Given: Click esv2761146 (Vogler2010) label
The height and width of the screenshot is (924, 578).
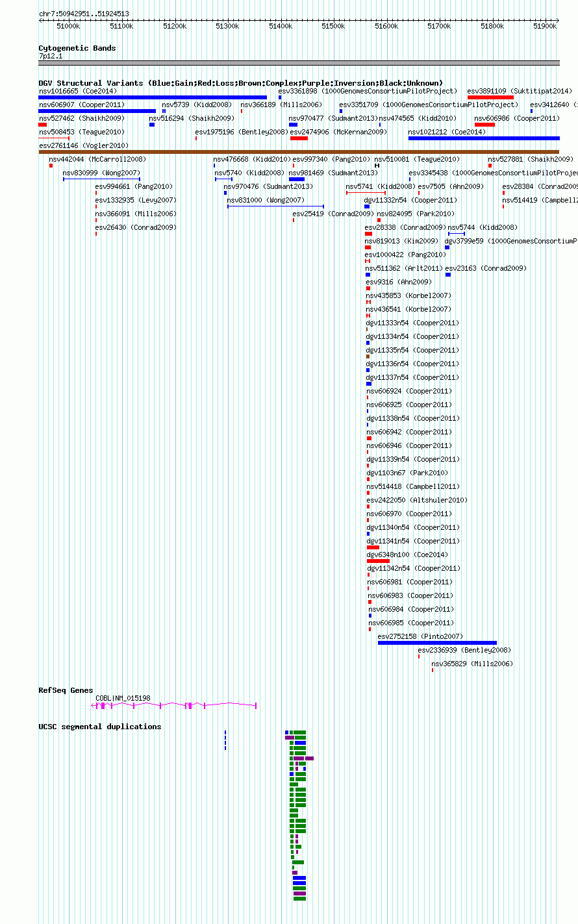Looking at the screenshot, I should pyautogui.click(x=84, y=145).
